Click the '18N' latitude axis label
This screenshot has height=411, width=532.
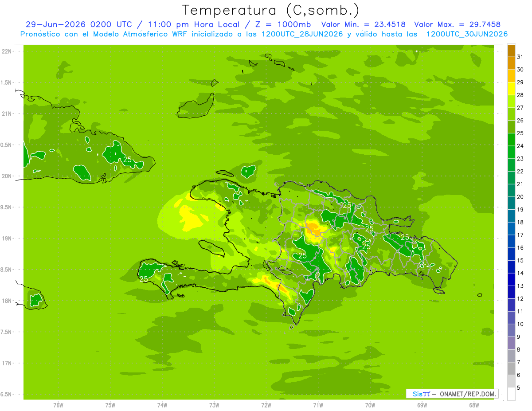7,301
